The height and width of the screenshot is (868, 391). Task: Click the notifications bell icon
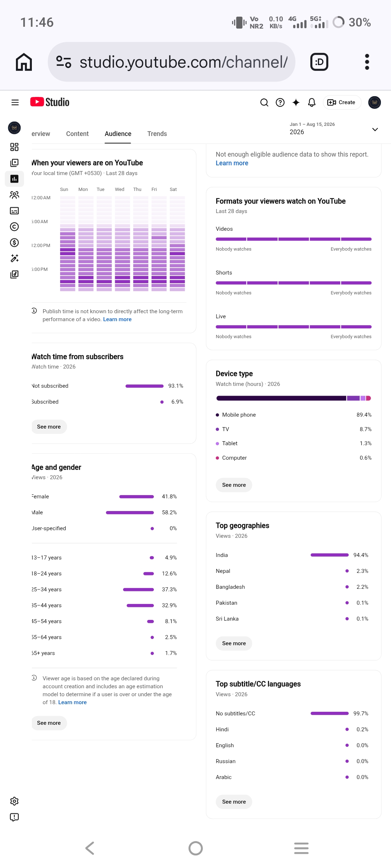pyautogui.click(x=312, y=102)
